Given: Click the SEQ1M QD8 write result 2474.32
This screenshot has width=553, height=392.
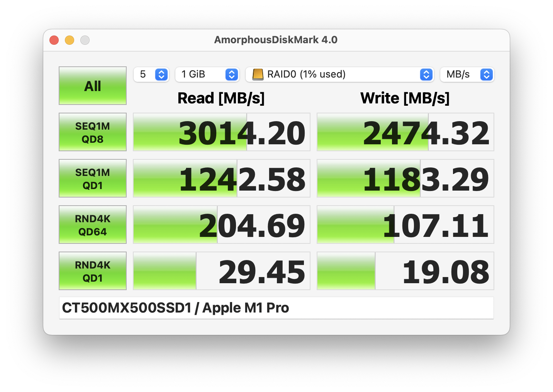Looking at the screenshot, I should coord(405,132).
